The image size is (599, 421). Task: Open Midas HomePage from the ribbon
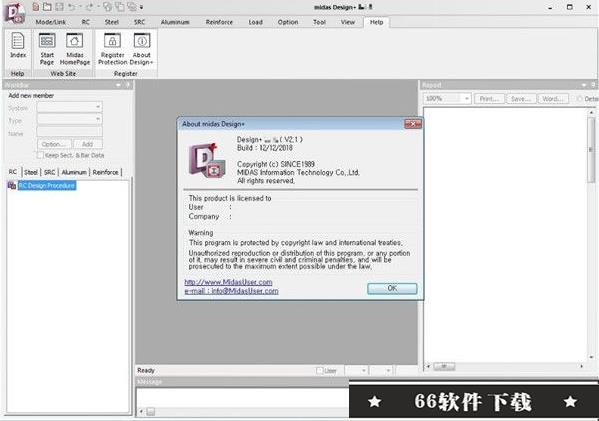(74, 49)
